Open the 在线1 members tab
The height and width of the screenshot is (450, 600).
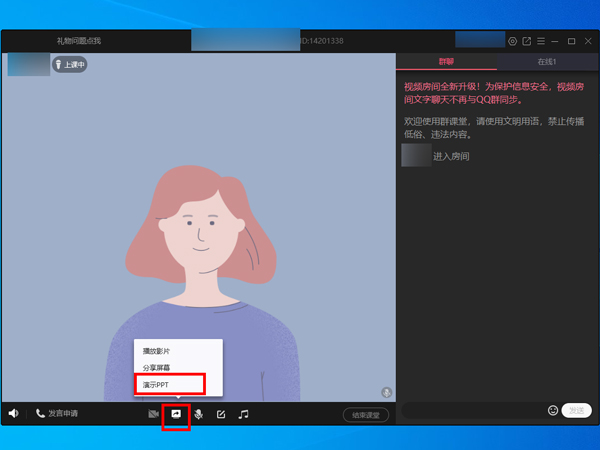547,62
